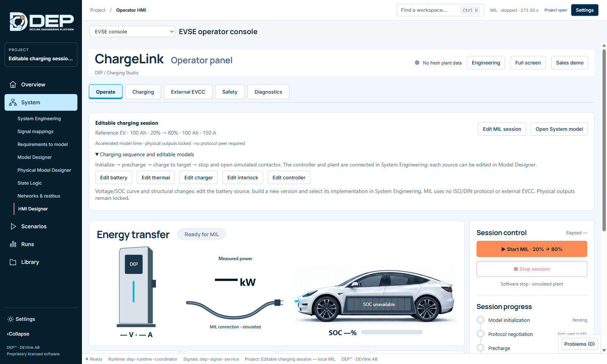This screenshot has width=607, height=364.
Task: Click the Overview home icon
Action: click(x=13, y=85)
